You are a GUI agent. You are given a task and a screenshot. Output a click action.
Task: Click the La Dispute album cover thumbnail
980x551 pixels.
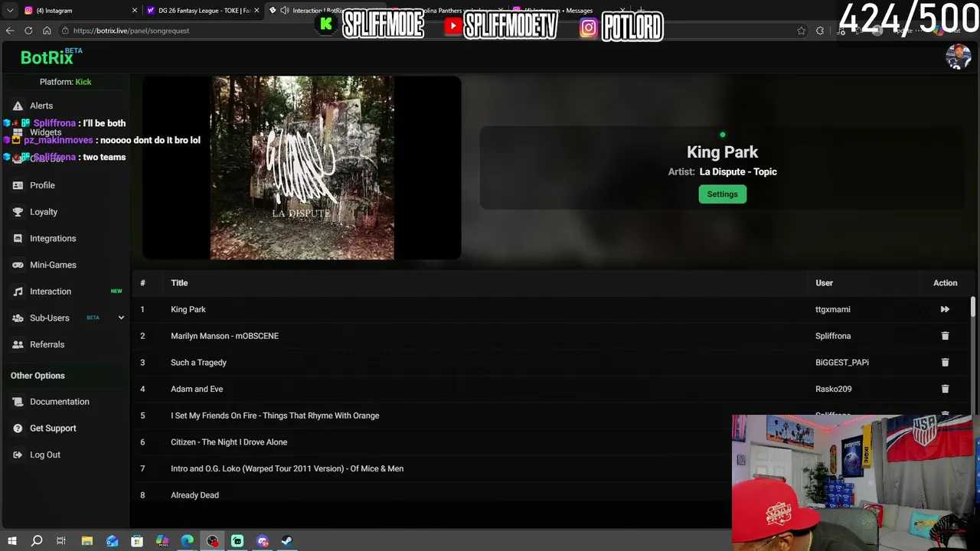coord(302,168)
